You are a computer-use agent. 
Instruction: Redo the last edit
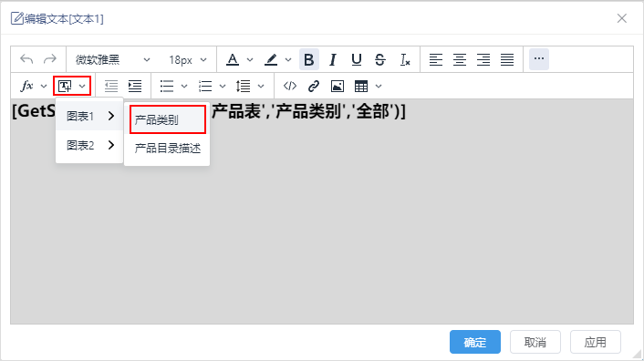[50, 59]
